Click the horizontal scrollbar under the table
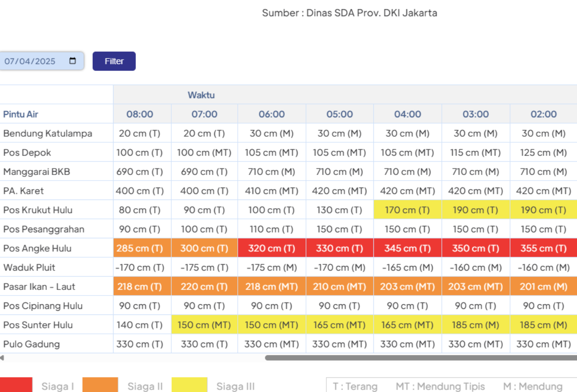The height and width of the screenshot is (392, 577). [421, 357]
